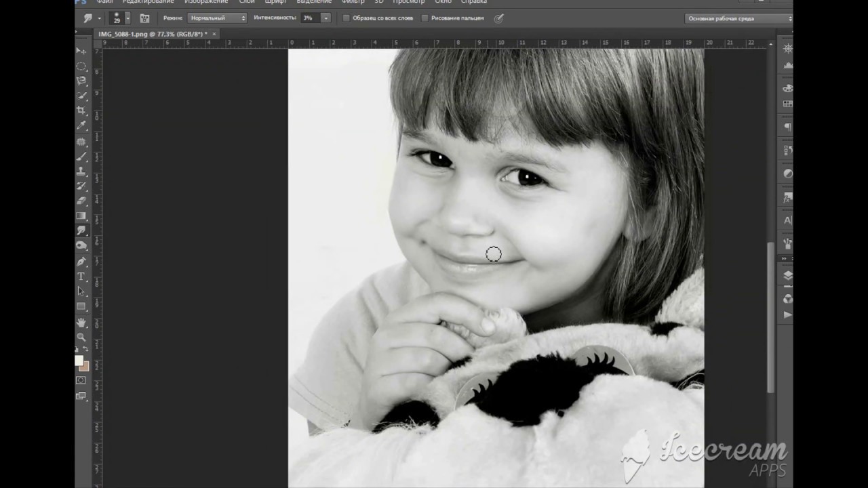Viewport: 868px width, 488px height.
Task: Open the Adjustments circle panel icon
Action: [x=787, y=174]
